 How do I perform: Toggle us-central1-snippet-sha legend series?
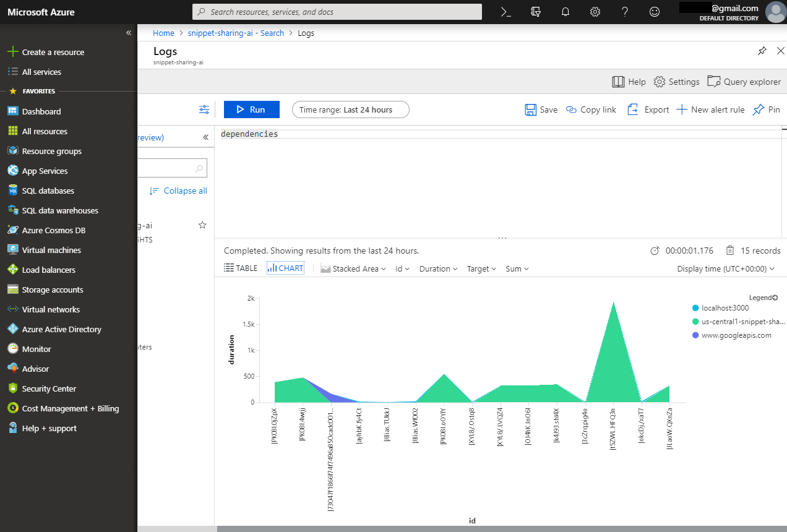(738, 322)
